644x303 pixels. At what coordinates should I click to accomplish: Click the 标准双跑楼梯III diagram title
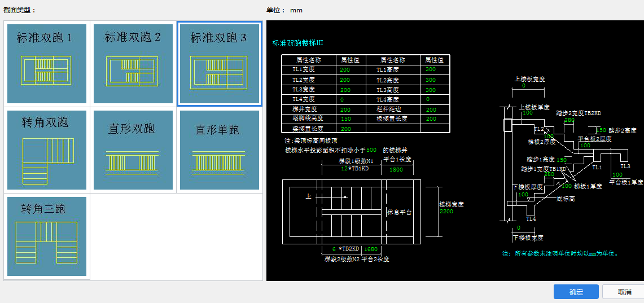(x=298, y=43)
